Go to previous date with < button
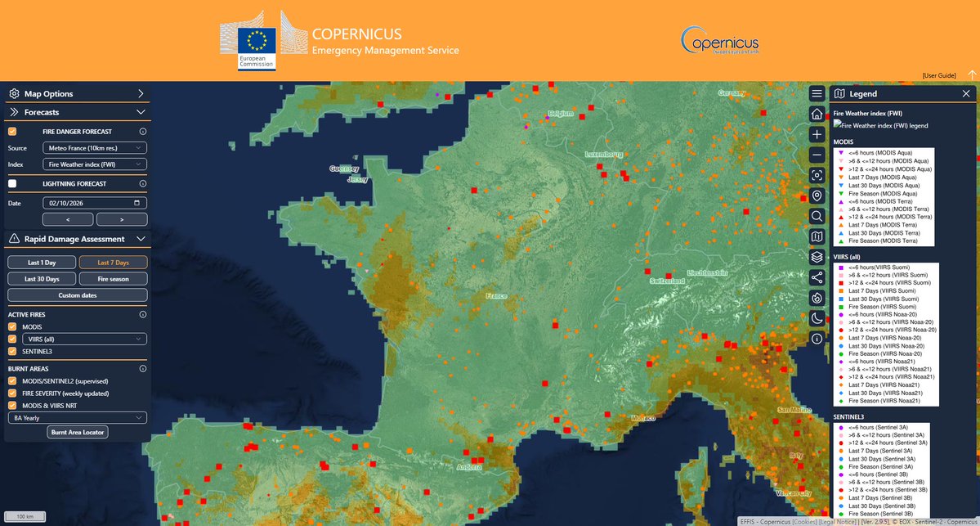 pyautogui.click(x=68, y=219)
